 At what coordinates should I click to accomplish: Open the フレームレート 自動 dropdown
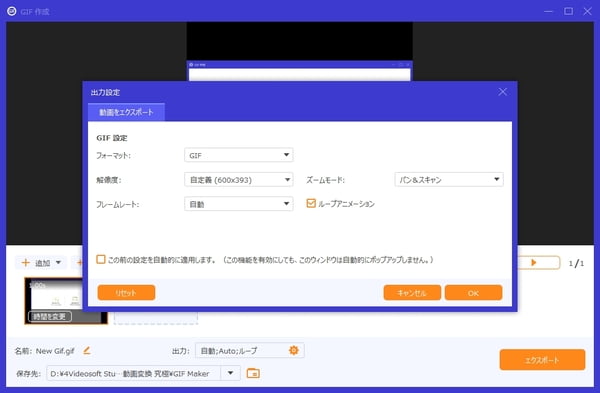tap(239, 204)
